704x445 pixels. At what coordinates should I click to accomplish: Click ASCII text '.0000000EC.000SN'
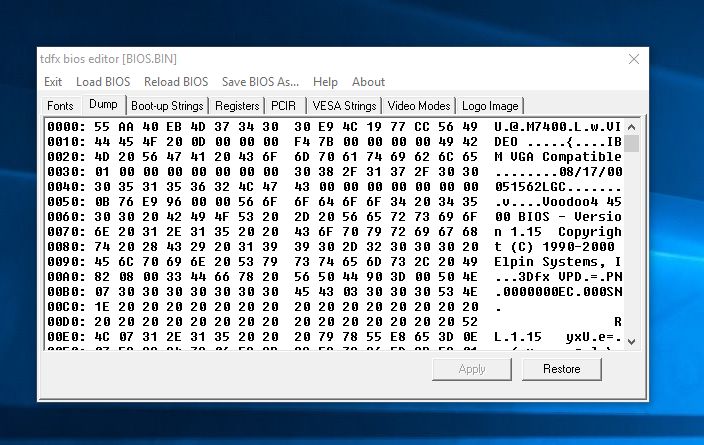click(558, 292)
